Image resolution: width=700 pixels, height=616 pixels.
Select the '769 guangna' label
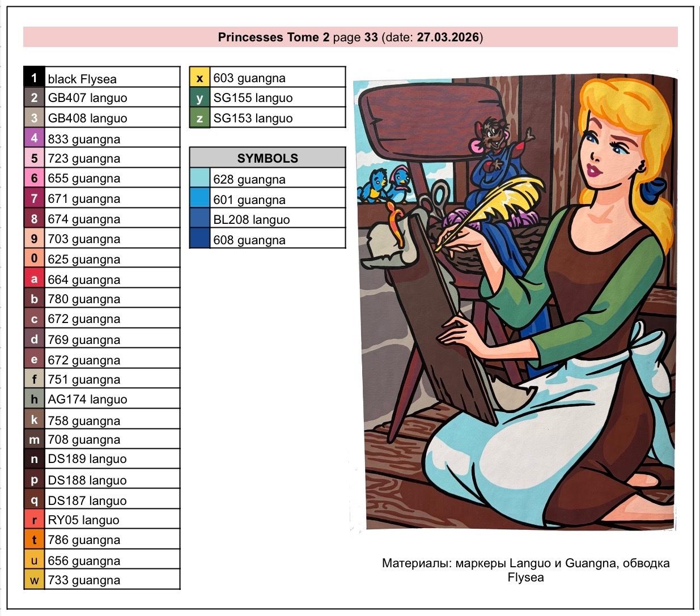click(x=84, y=339)
